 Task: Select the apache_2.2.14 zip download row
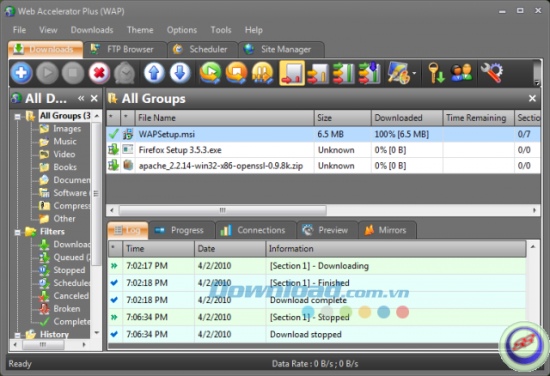(x=323, y=166)
